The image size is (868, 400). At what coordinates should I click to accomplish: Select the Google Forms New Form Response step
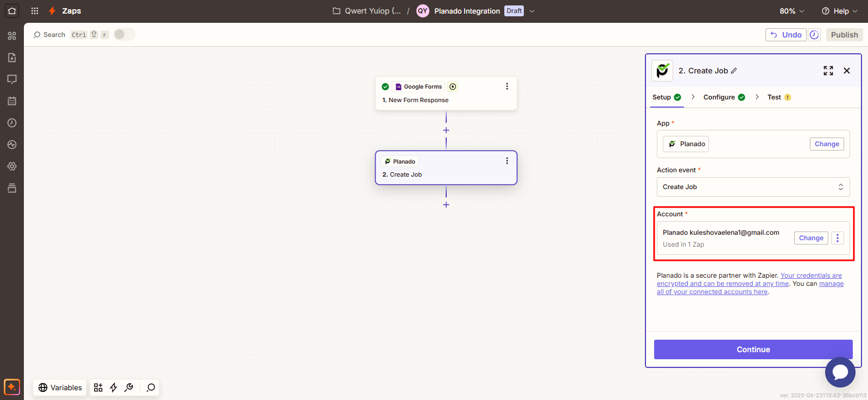(x=446, y=93)
